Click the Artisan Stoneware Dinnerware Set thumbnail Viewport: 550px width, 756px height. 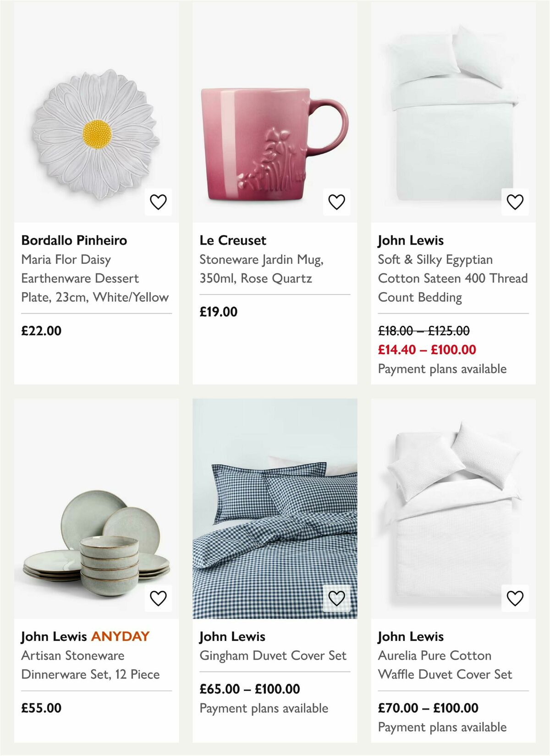coord(92,528)
